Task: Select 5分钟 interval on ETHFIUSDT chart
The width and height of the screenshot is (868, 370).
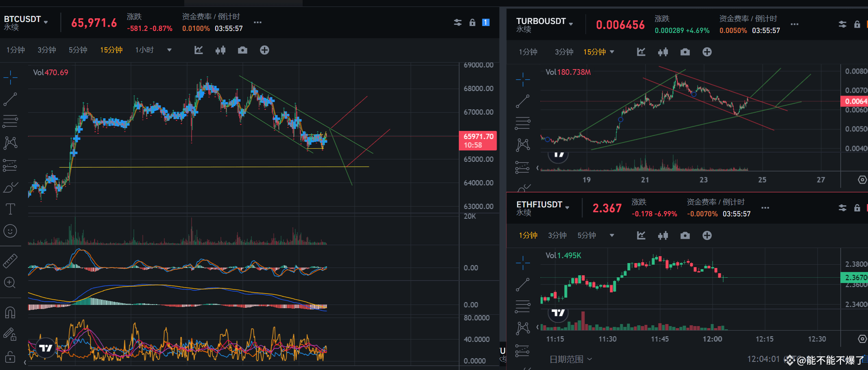Action: (x=587, y=235)
